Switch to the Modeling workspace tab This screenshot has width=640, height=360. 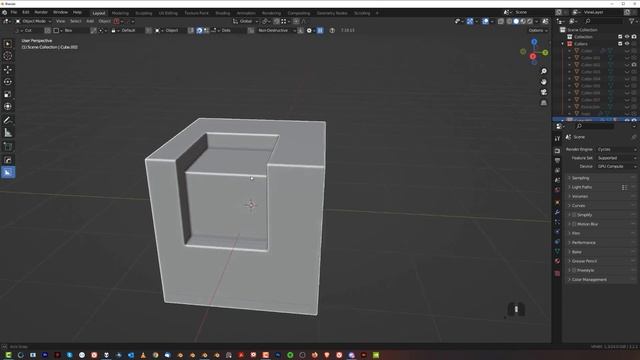pyautogui.click(x=120, y=13)
